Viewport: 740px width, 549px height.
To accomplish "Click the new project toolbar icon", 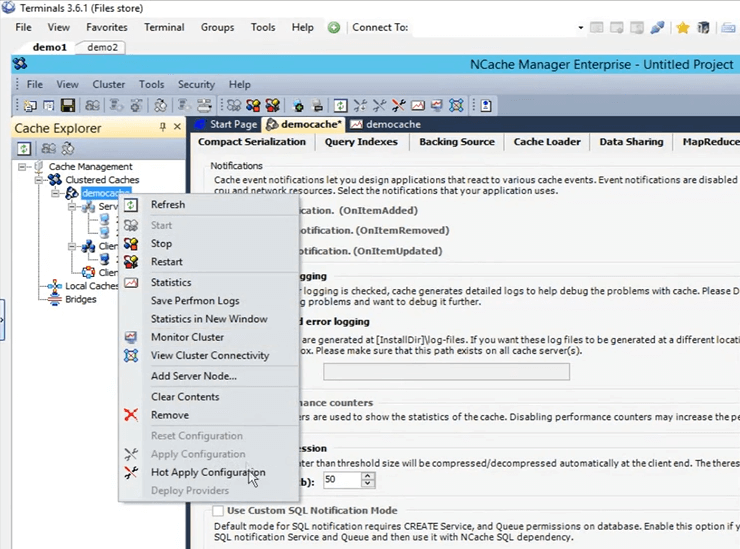I will pos(30,105).
